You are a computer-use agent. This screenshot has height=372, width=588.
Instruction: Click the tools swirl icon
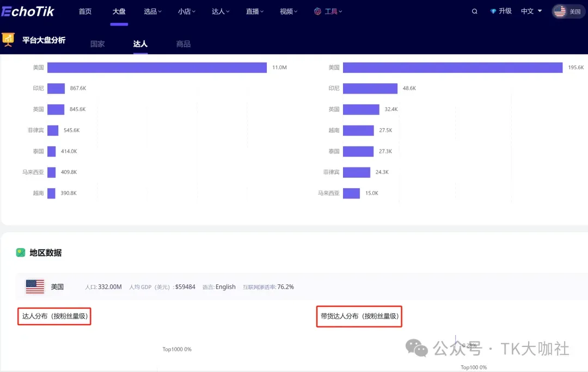tap(317, 11)
